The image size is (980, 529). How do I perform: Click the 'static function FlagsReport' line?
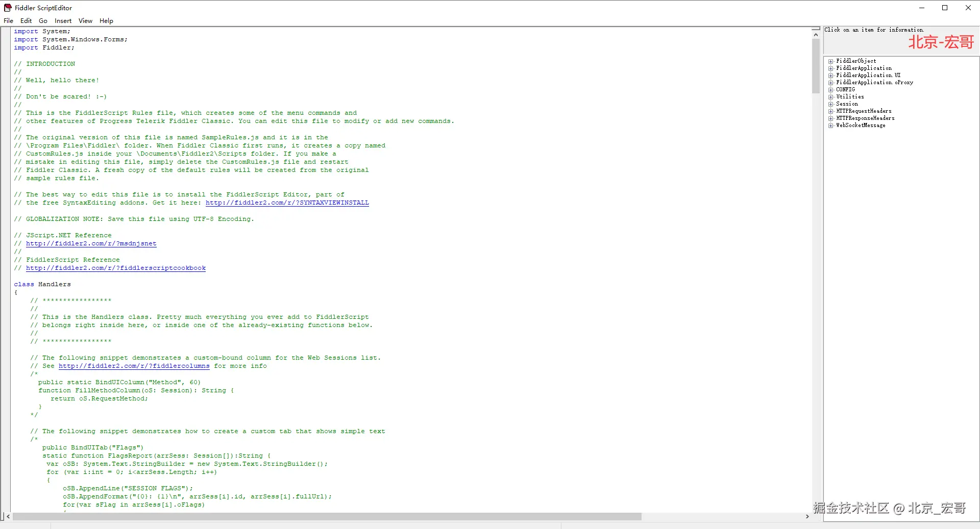pos(157,456)
